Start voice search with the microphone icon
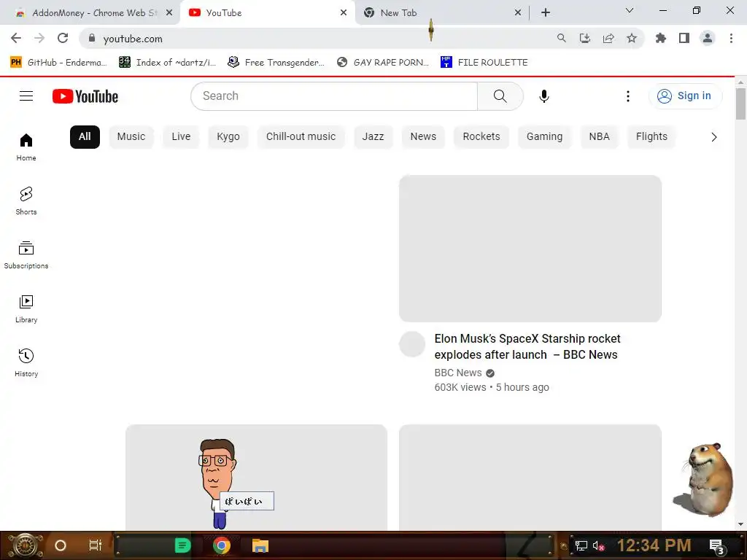 [544, 96]
